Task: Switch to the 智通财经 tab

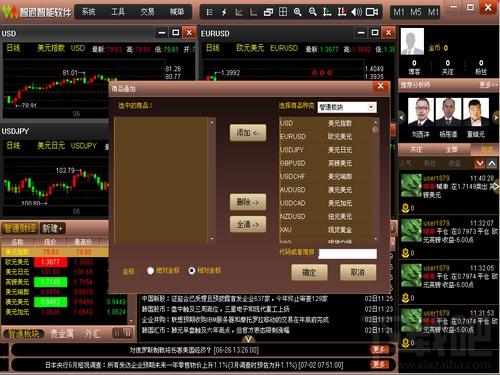Action: (20, 228)
